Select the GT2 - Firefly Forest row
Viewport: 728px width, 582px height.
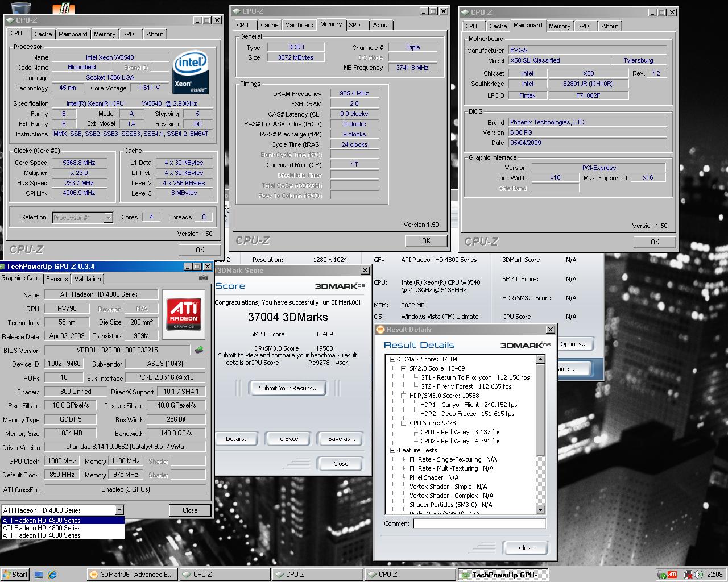(x=466, y=386)
